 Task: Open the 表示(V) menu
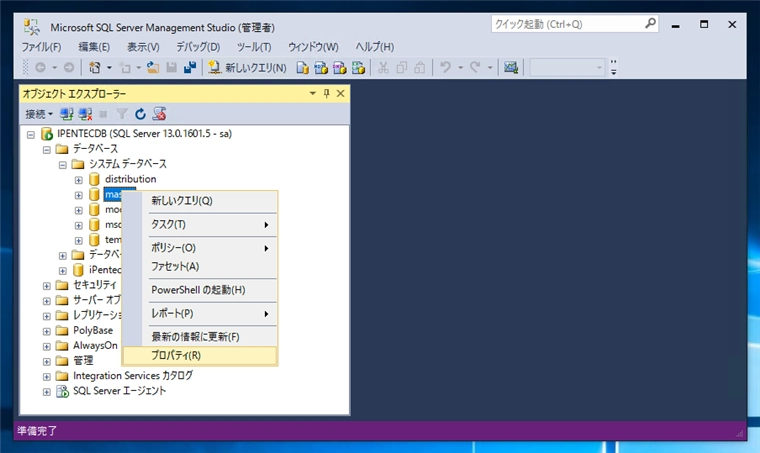[143, 47]
